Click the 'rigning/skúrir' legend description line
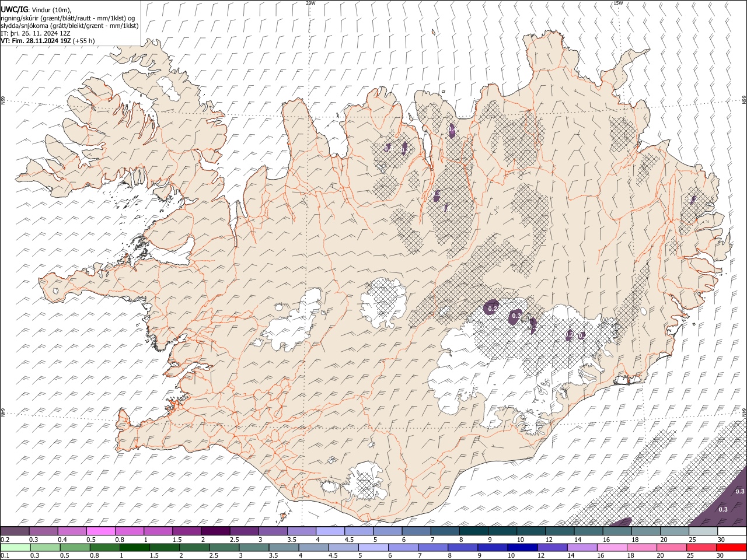This screenshot has height=560, width=747. coord(68,18)
